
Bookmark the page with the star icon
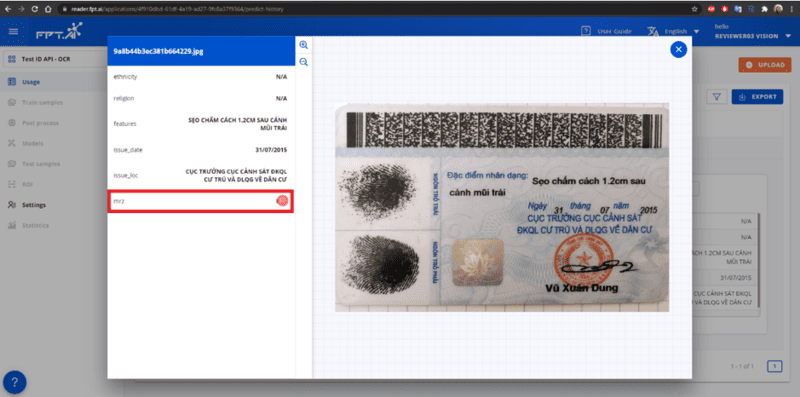tap(694, 9)
